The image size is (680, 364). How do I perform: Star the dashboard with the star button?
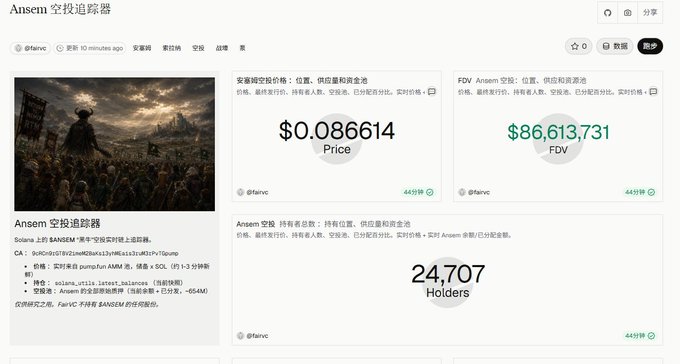(x=579, y=46)
